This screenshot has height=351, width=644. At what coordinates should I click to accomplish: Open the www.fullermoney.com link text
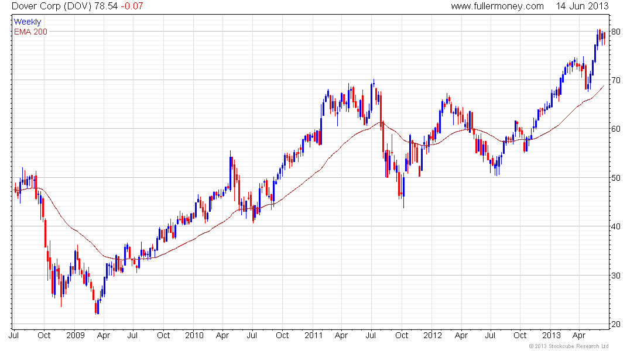coord(498,6)
